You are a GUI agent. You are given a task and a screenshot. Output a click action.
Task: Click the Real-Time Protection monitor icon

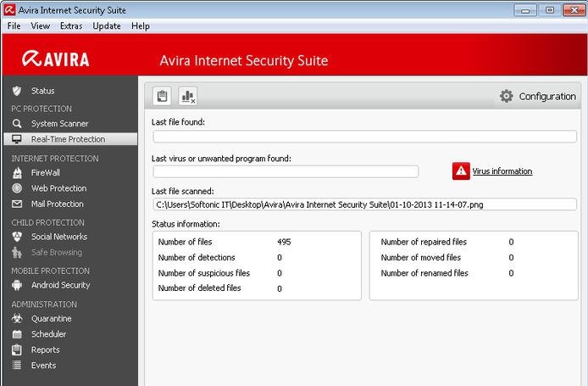click(16, 139)
